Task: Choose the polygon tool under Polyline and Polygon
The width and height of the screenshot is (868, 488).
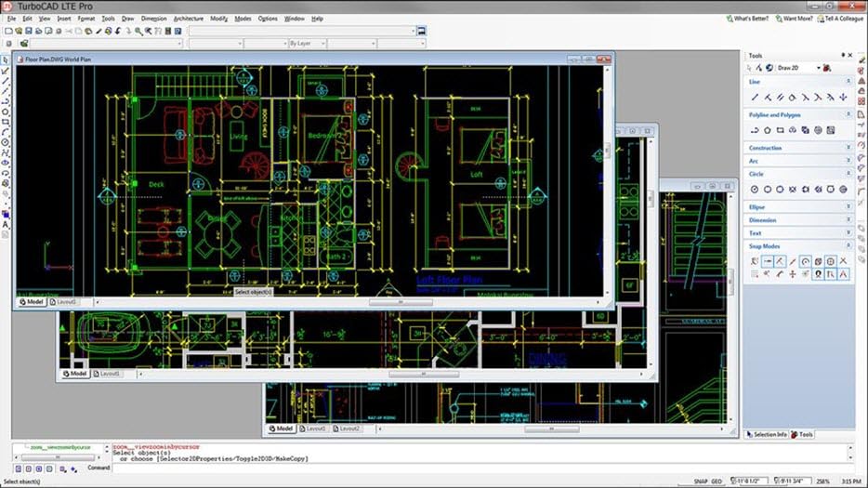Action: [768, 131]
